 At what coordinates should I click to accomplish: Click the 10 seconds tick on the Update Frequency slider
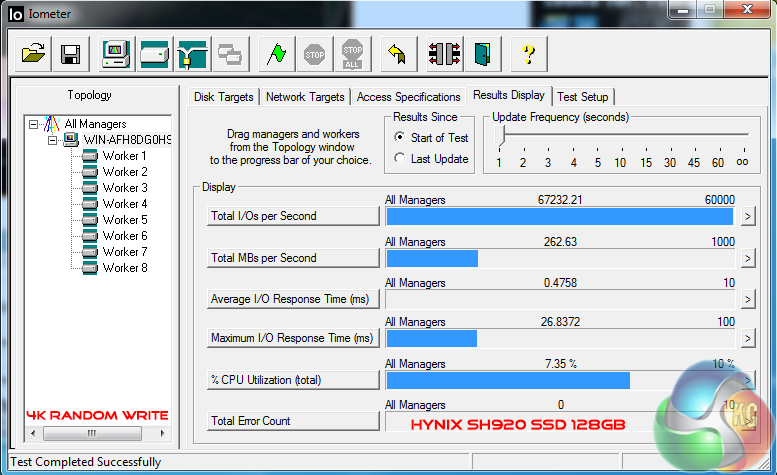point(620,162)
